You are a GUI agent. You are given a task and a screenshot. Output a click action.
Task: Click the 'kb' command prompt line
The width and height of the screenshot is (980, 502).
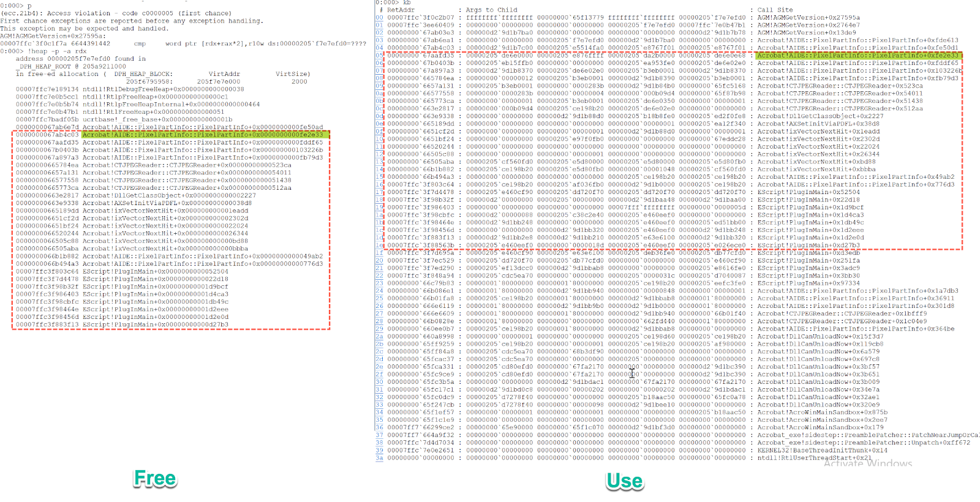(x=392, y=3)
